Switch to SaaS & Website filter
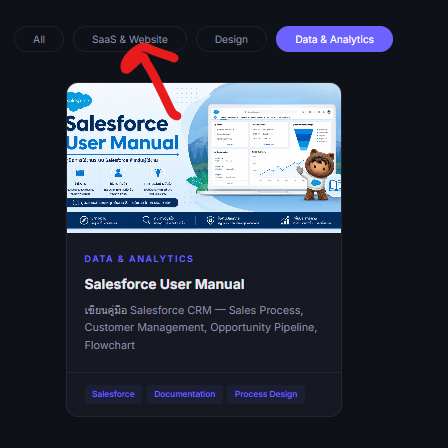Screen dimensions: 448x448 click(x=130, y=39)
